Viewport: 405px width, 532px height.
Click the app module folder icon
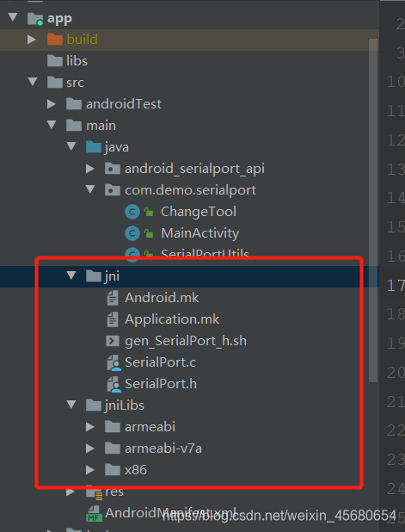click(x=35, y=19)
